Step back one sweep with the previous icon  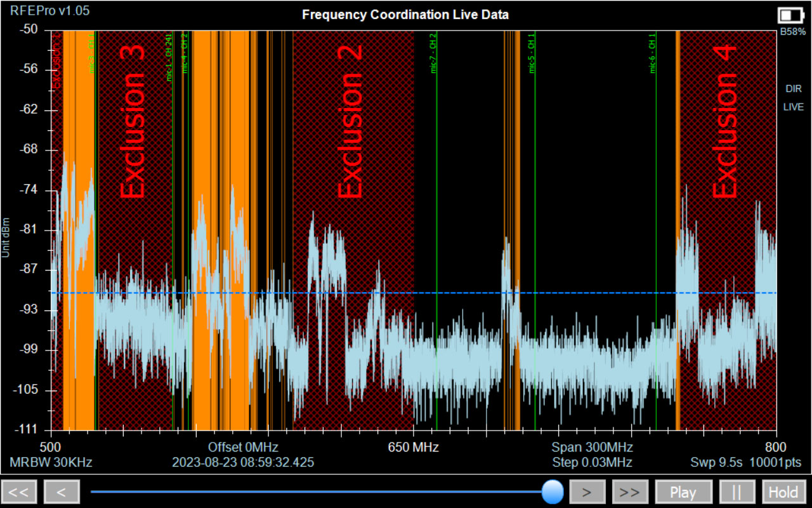[61, 491]
